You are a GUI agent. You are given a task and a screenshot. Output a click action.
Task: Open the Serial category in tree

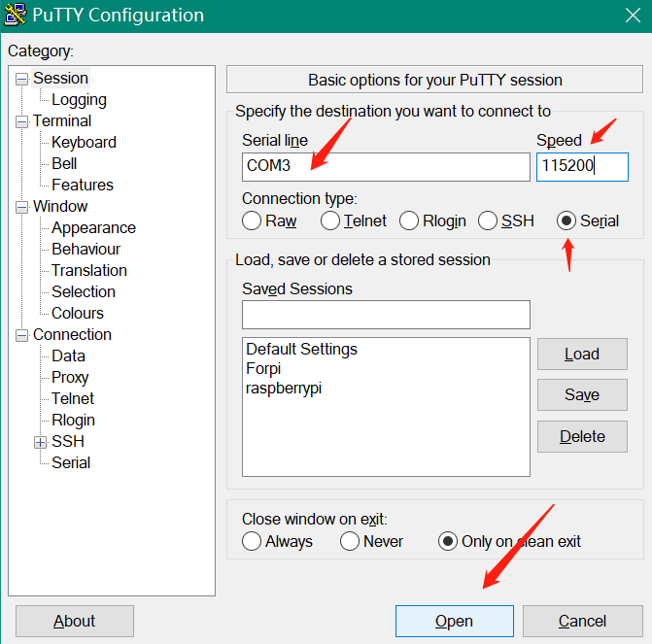pyautogui.click(x=71, y=462)
